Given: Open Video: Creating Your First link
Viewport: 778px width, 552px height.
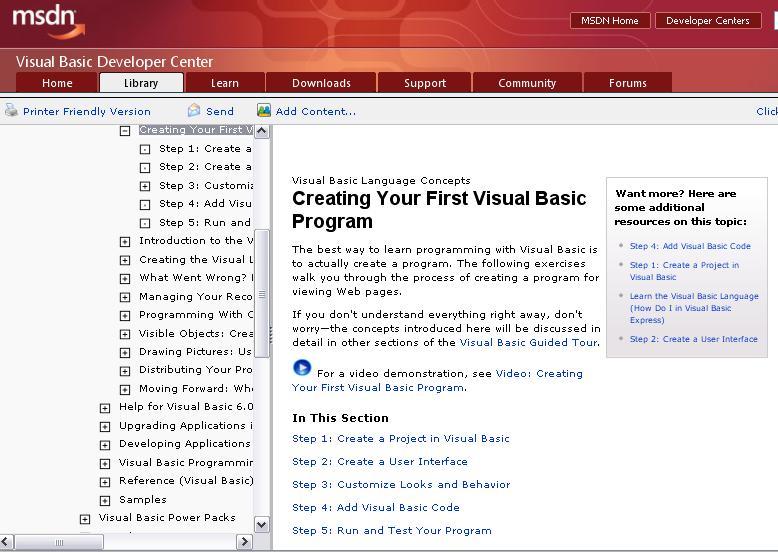Looking at the screenshot, I should coord(437,380).
